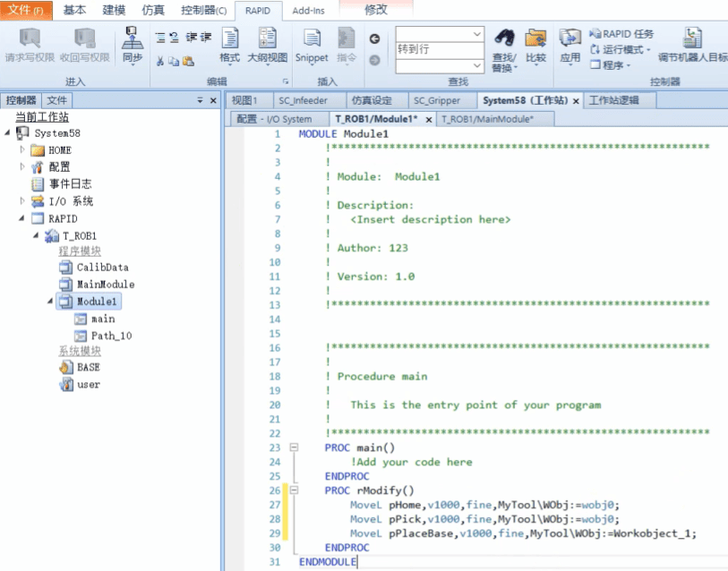728x571 pixels.
Task: Select Event Log (事件日志) in the tree
Action: point(62,183)
